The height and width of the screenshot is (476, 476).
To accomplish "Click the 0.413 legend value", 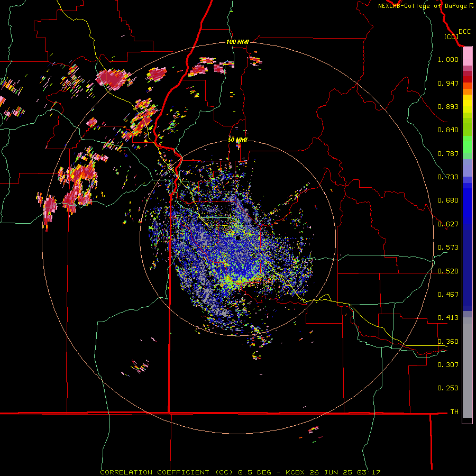I will [448, 318].
